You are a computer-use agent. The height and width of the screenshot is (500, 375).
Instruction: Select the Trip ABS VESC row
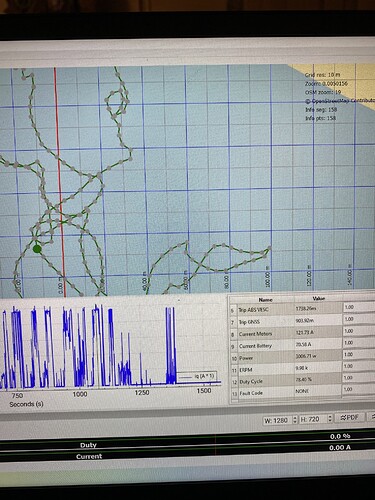(x=302, y=309)
